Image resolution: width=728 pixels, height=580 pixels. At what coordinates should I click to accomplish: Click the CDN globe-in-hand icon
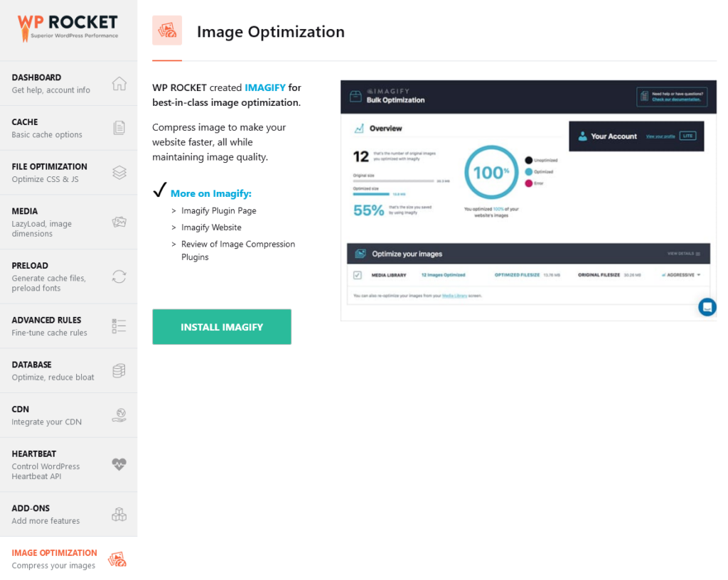click(x=119, y=415)
